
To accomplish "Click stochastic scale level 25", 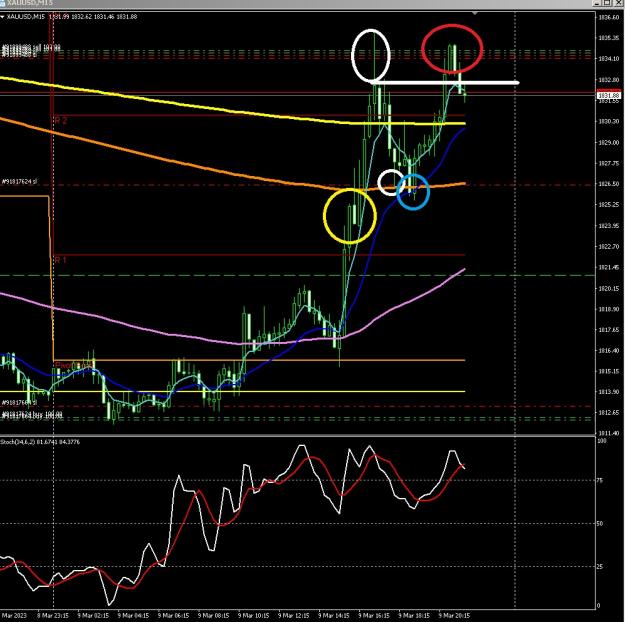I will click(x=600, y=567).
